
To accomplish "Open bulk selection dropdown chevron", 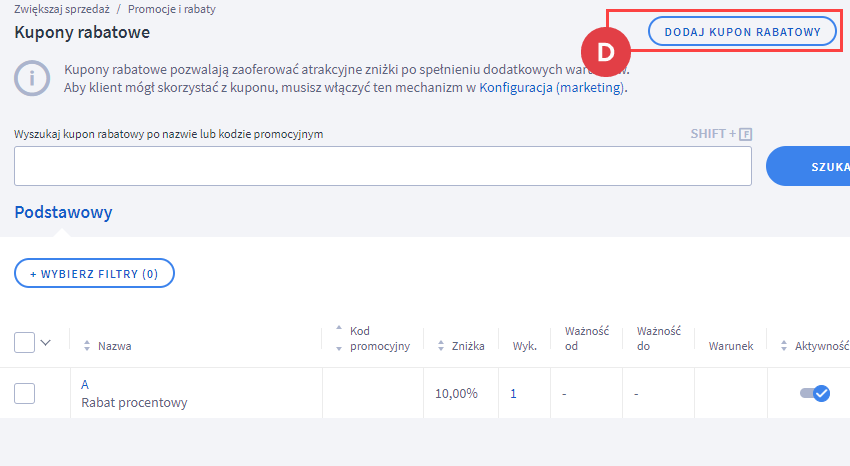I will [46, 342].
